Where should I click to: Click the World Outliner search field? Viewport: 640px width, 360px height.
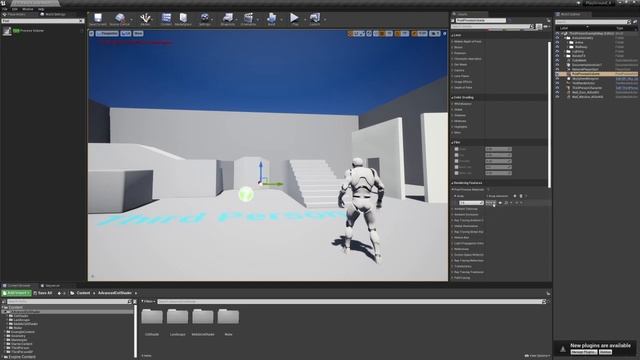[592, 22]
